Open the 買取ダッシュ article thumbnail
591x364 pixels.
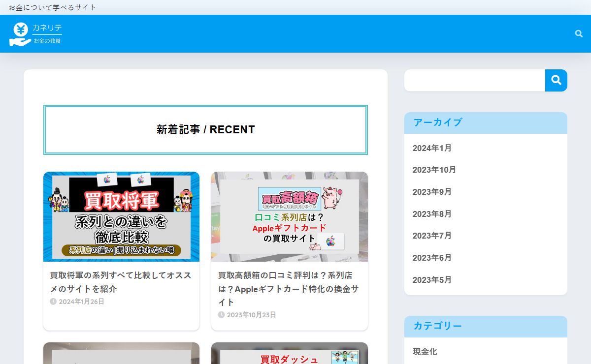[290, 353]
